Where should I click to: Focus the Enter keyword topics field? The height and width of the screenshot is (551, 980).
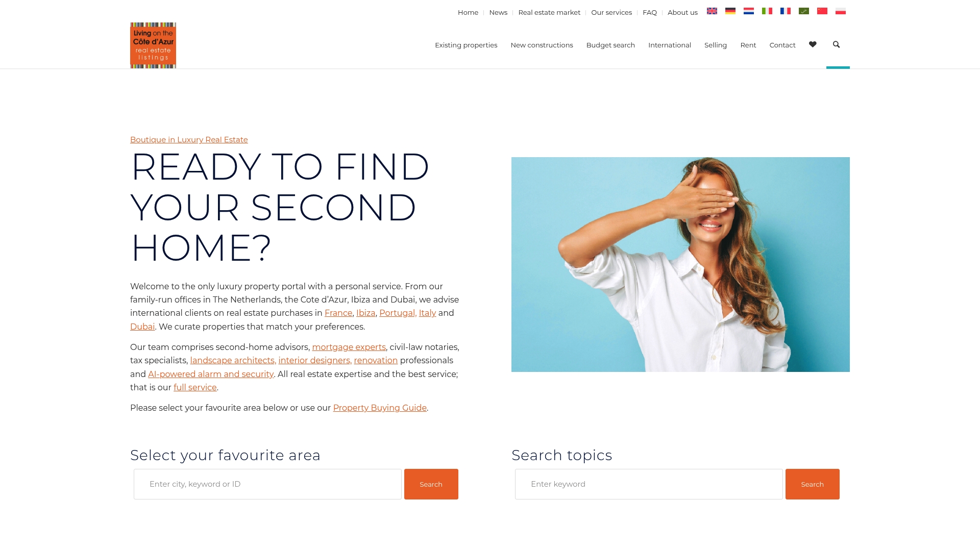click(x=649, y=484)
